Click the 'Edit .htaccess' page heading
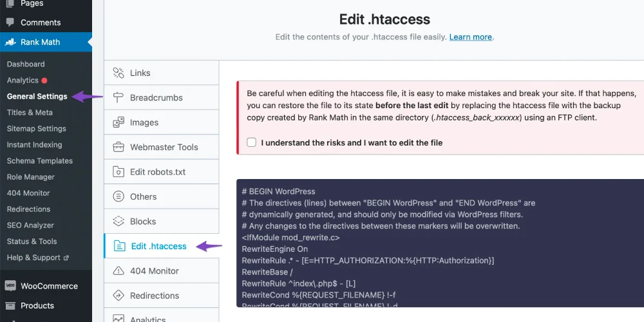The width and height of the screenshot is (644, 322). (x=384, y=19)
